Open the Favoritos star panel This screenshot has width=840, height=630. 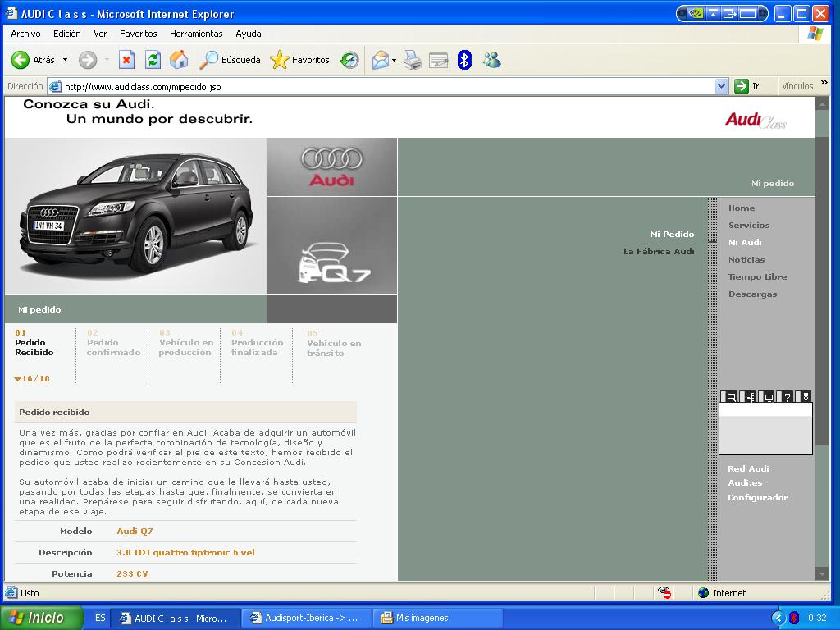point(299,60)
